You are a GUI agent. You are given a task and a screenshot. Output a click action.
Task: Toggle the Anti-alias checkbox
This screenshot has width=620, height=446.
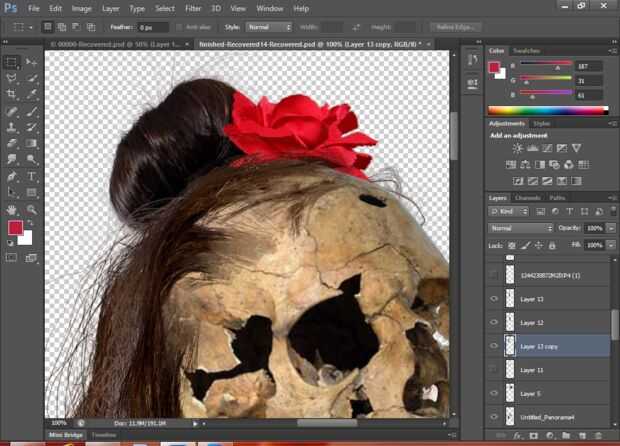pos(179,27)
